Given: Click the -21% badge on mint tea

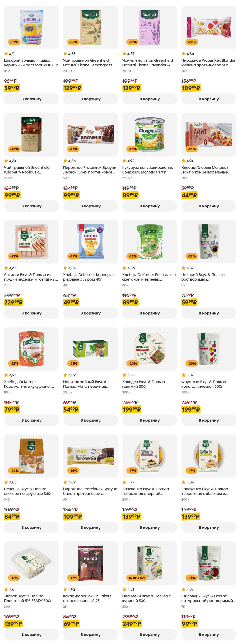Looking at the screenshot, I should coord(73,363).
